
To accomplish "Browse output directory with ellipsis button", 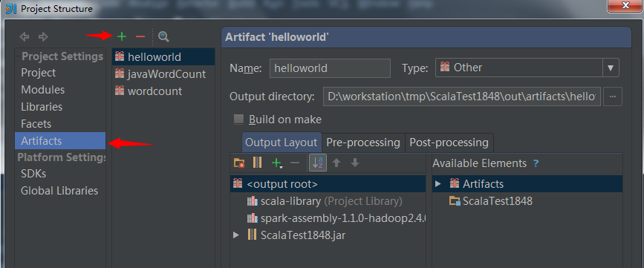I will pyautogui.click(x=613, y=97).
